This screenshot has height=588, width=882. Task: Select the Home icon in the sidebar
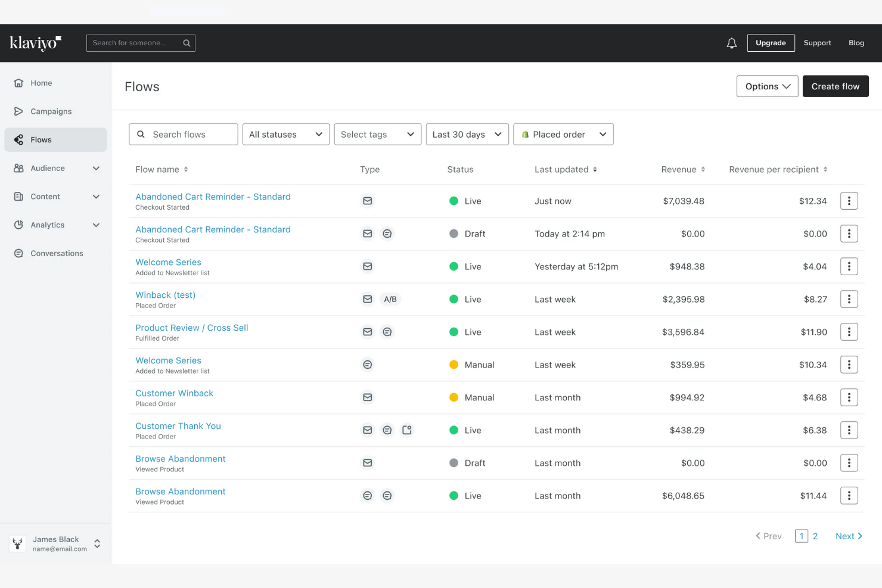[18, 83]
